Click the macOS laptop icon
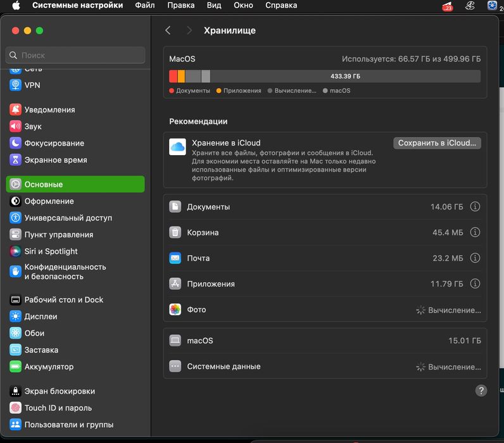The height and width of the screenshot is (443, 504). pyautogui.click(x=175, y=340)
